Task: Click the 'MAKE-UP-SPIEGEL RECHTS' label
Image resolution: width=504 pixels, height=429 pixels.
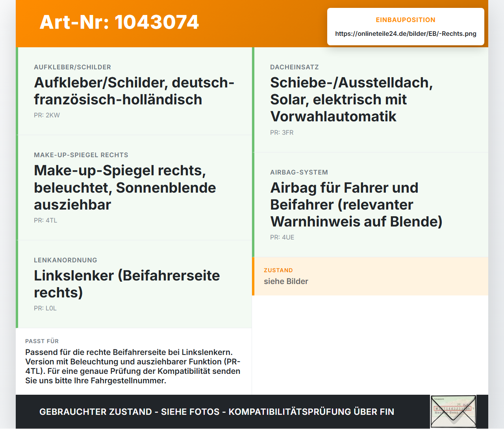Action: 81,155
